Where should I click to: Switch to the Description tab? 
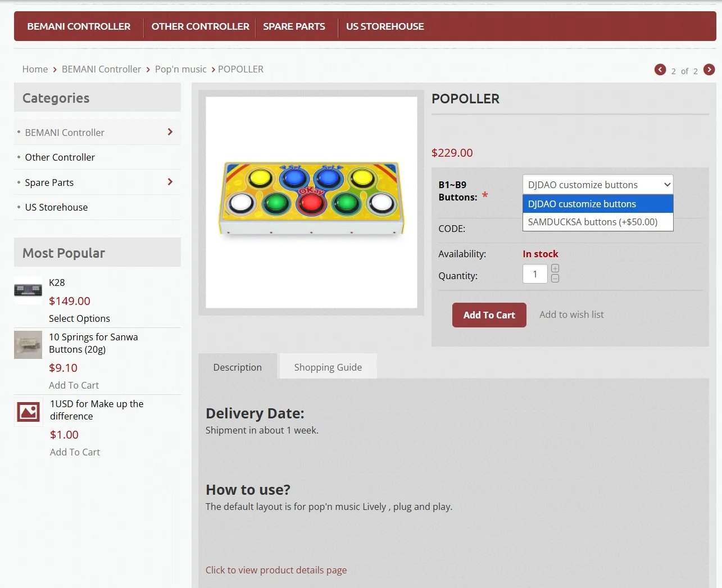tap(238, 367)
